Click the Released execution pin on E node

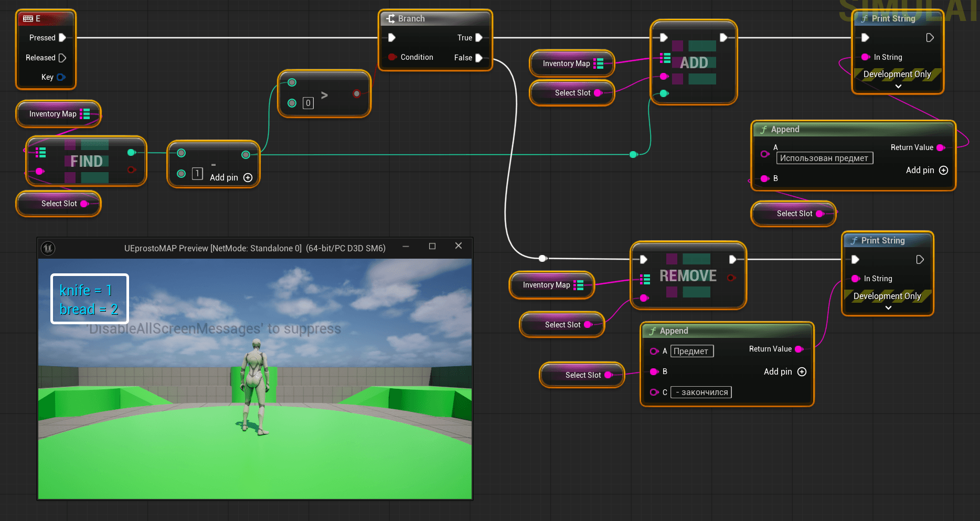click(x=62, y=58)
